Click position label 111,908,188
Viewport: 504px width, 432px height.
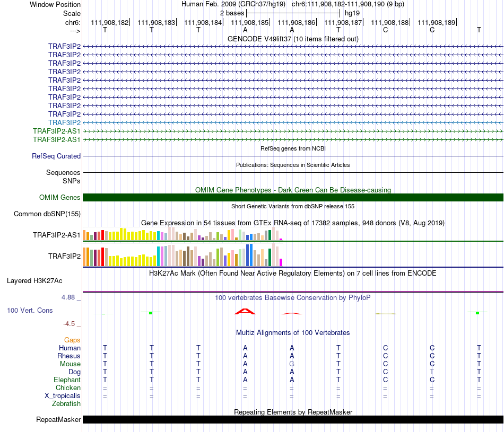(x=389, y=22)
